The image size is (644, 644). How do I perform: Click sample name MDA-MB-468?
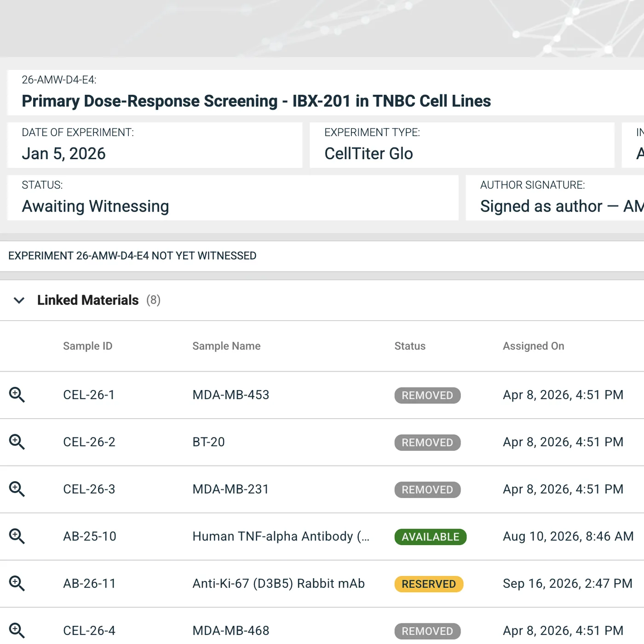tap(231, 630)
